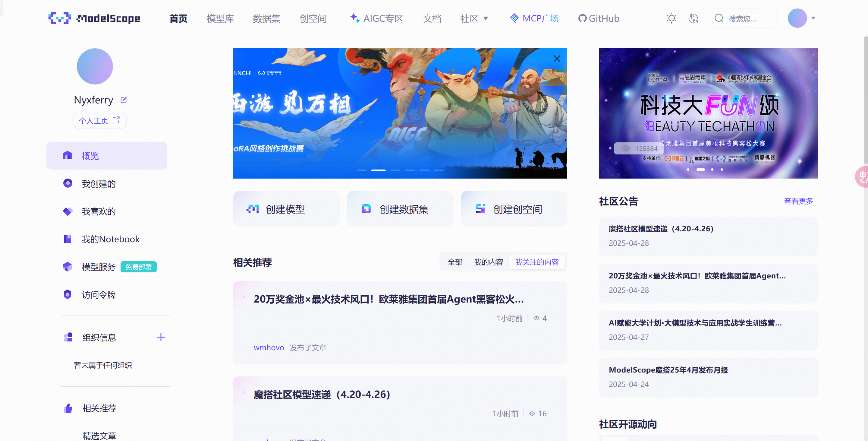Focus the search input field

pyautogui.click(x=742, y=18)
